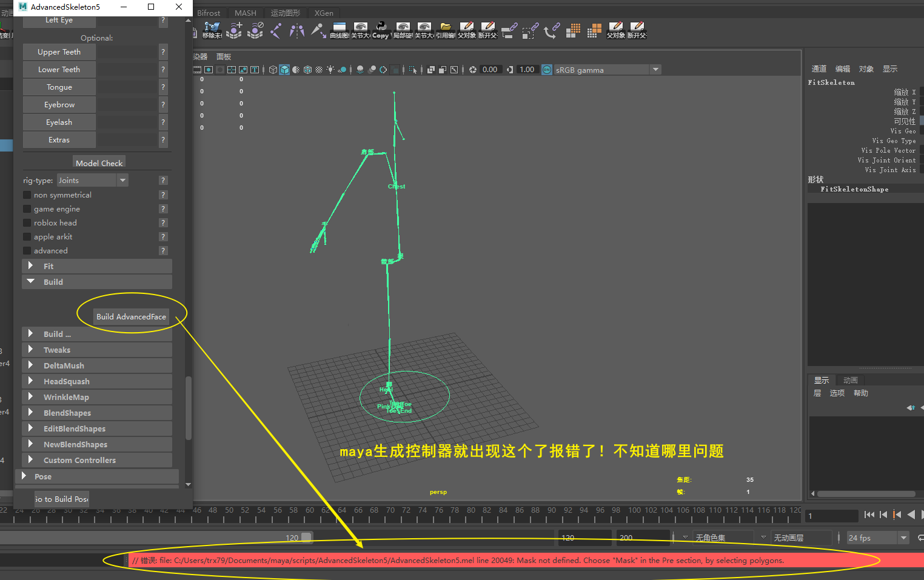Open the 选项 layer menu
This screenshot has height=580, width=924.
click(x=837, y=393)
